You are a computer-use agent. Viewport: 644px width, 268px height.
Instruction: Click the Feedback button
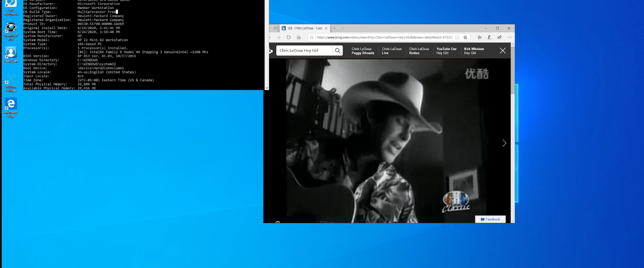[x=490, y=219]
